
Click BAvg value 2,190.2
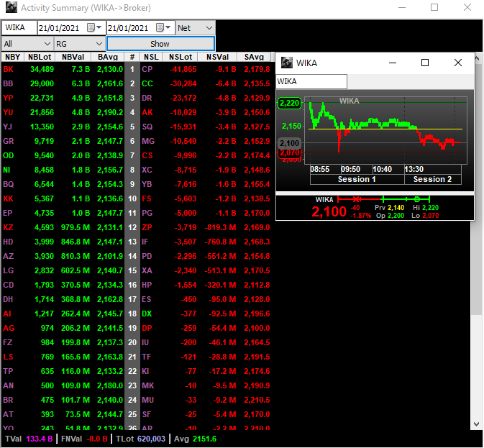110,112
